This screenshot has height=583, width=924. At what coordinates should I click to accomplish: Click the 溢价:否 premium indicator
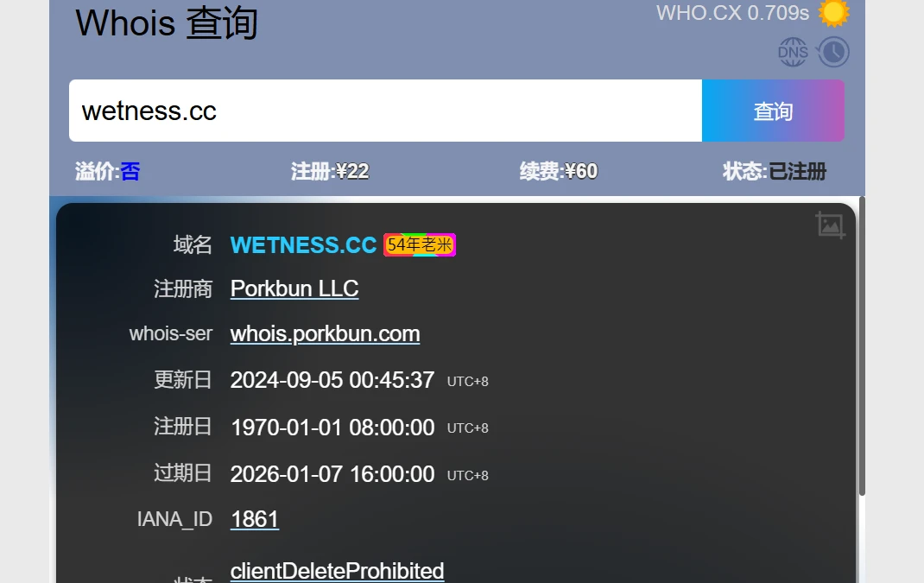(107, 171)
